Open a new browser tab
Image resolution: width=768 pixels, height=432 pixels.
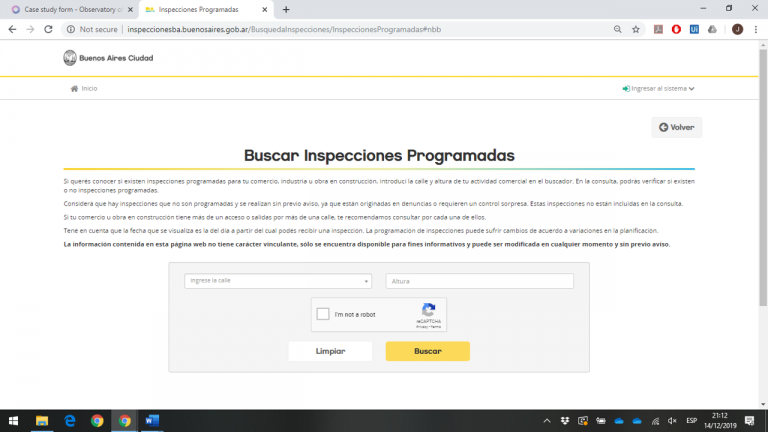(x=286, y=9)
